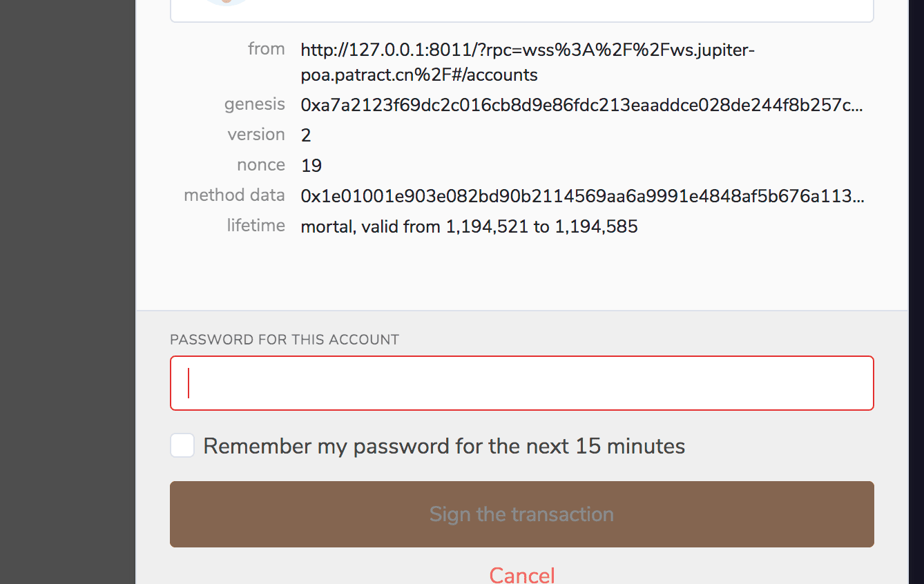Select the truncated genesis hash value
This screenshot has height=584, width=924.
(x=581, y=106)
